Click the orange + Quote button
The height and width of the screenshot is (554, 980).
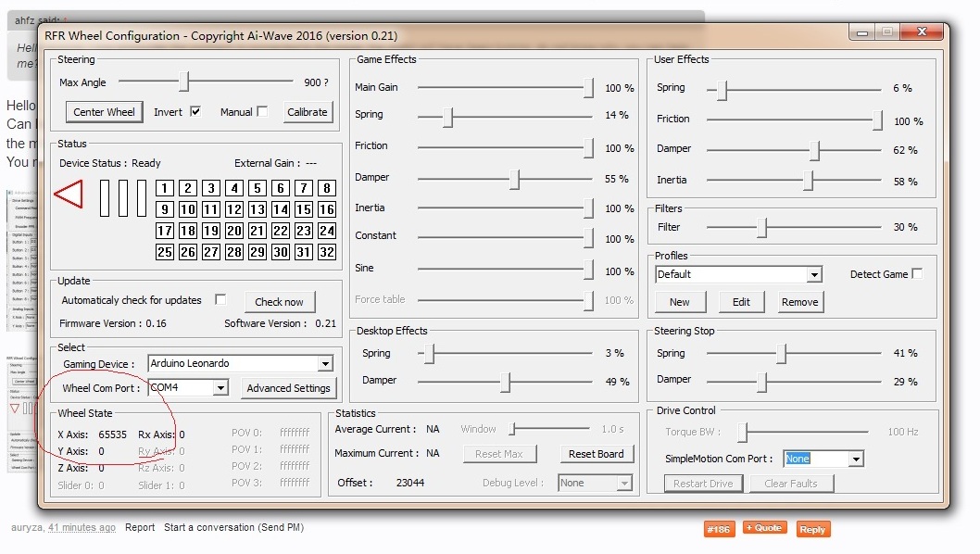765,528
